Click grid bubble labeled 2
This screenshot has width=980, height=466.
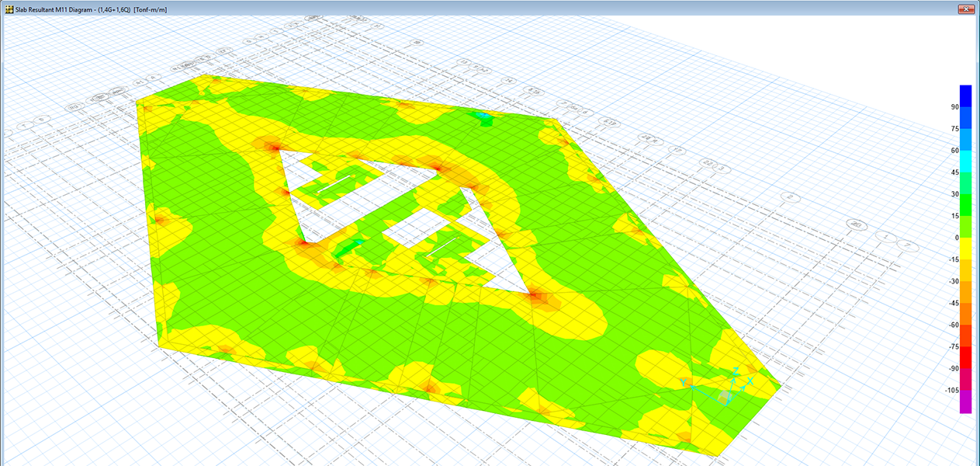(789, 197)
